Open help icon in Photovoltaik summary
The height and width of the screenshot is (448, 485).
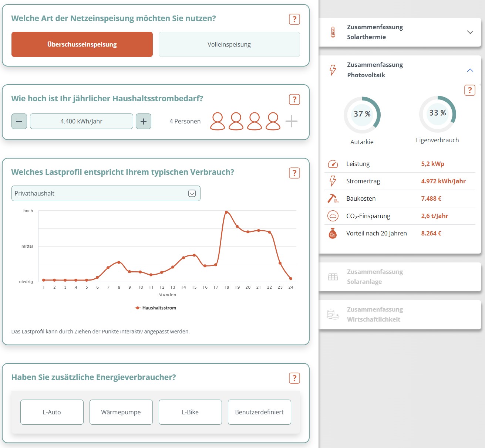point(470,90)
